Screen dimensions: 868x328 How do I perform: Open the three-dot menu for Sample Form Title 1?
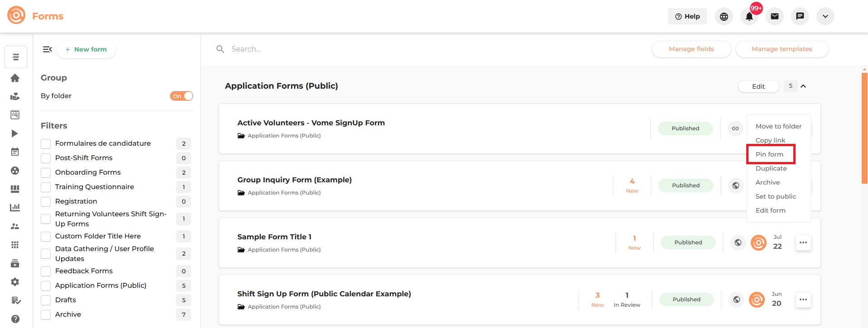coord(803,242)
